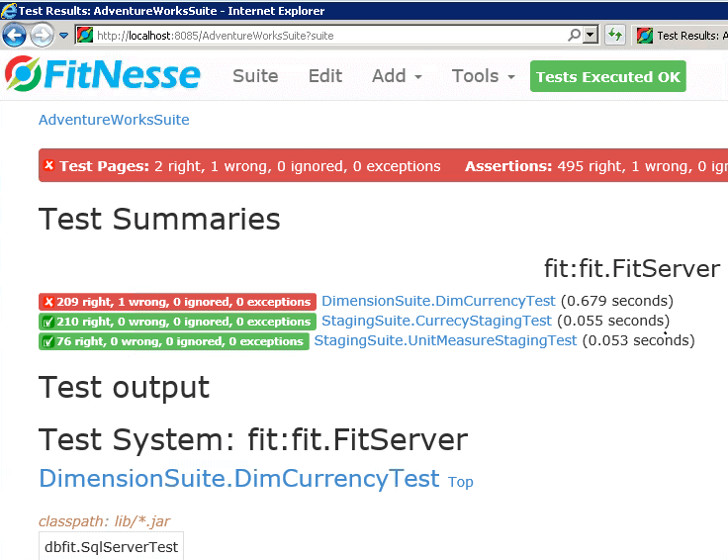The height and width of the screenshot is (560, 728).
Task: Click the dbfit.SqlServerTest table cell
Action: (111, 546)
